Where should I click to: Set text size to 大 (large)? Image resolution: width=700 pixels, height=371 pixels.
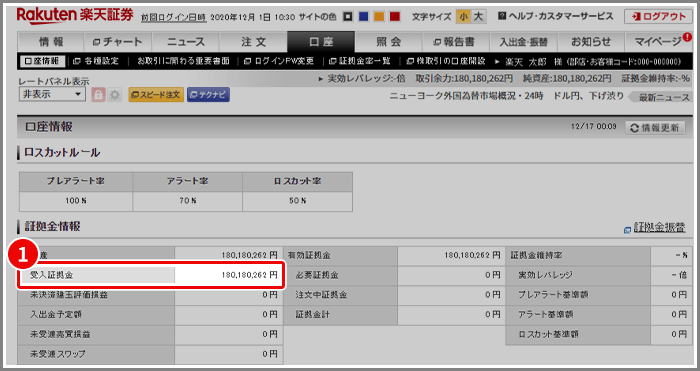coord(478,17)
